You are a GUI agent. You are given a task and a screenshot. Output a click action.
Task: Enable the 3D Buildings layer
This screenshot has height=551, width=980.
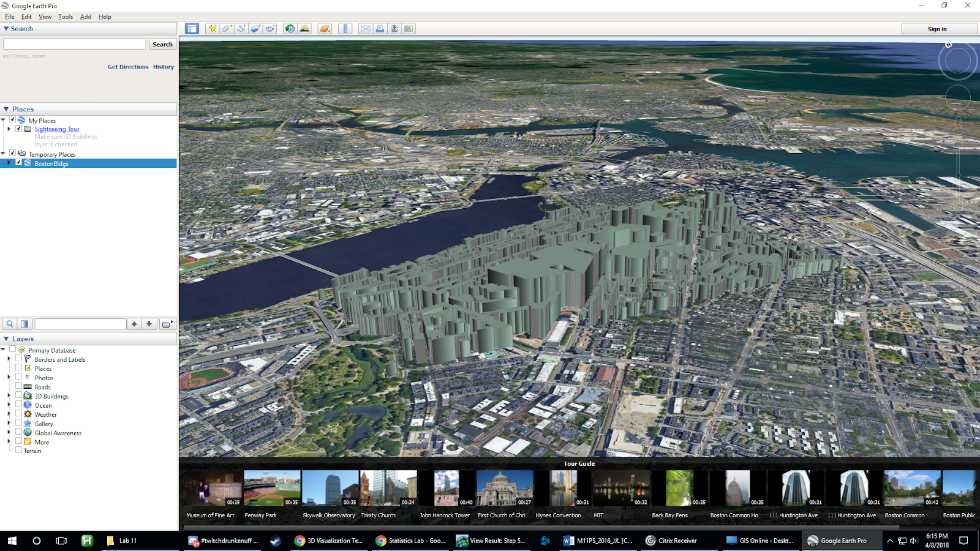(x=18, y=395)
